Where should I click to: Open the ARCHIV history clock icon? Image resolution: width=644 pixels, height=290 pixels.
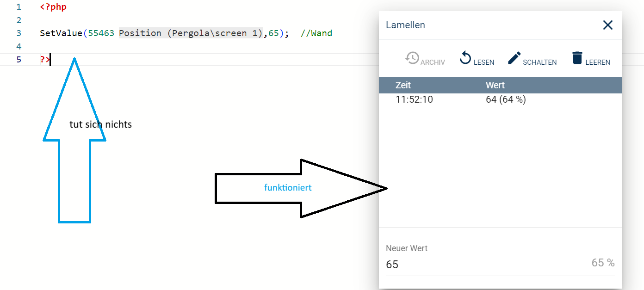click(x=412, y=58)
